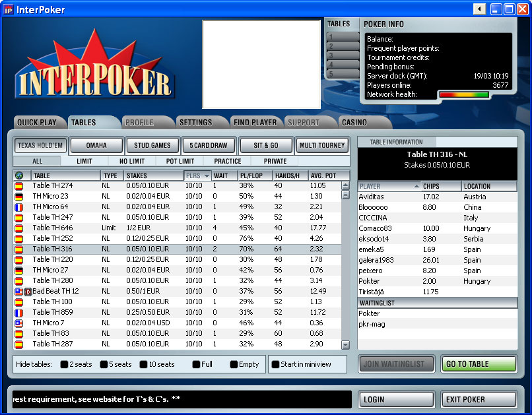Click the flag icon for Table TH 280
The image size is (532, 415).
pyautogui.click(x=19, y=281)
